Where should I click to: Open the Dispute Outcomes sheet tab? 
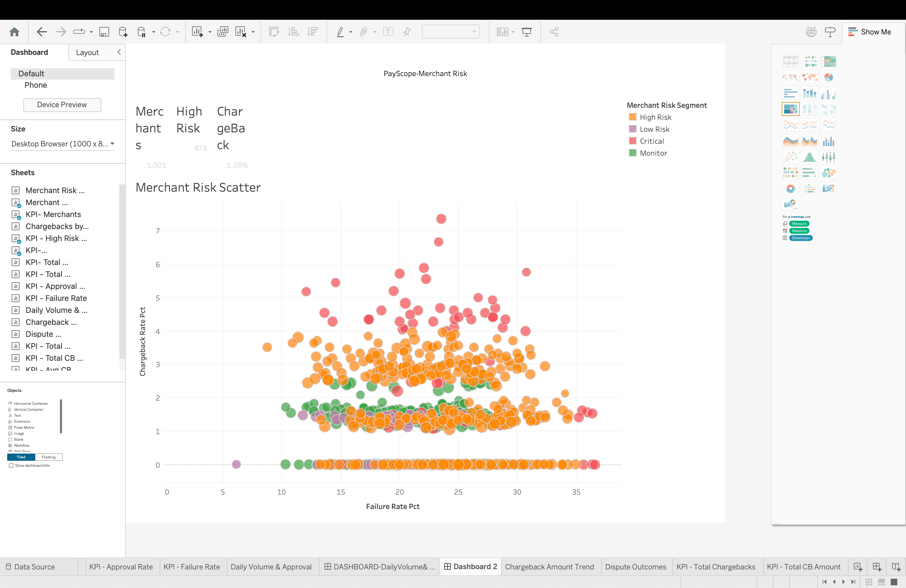click(x=635, y=567)
